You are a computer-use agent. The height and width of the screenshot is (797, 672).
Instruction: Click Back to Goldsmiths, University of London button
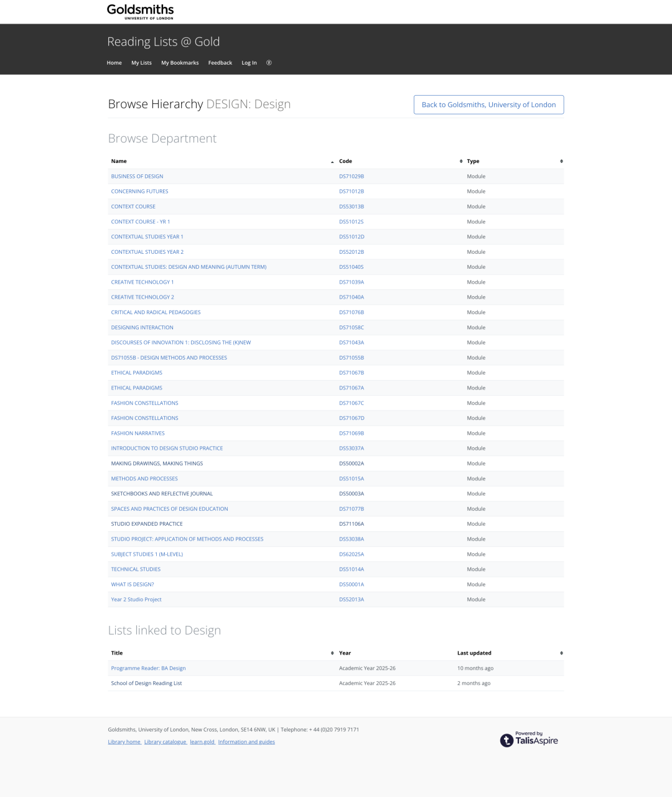[489, 105]
